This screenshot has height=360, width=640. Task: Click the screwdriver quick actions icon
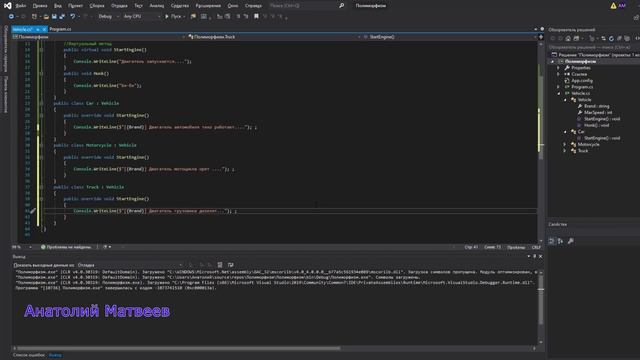(x=33, y=211)
